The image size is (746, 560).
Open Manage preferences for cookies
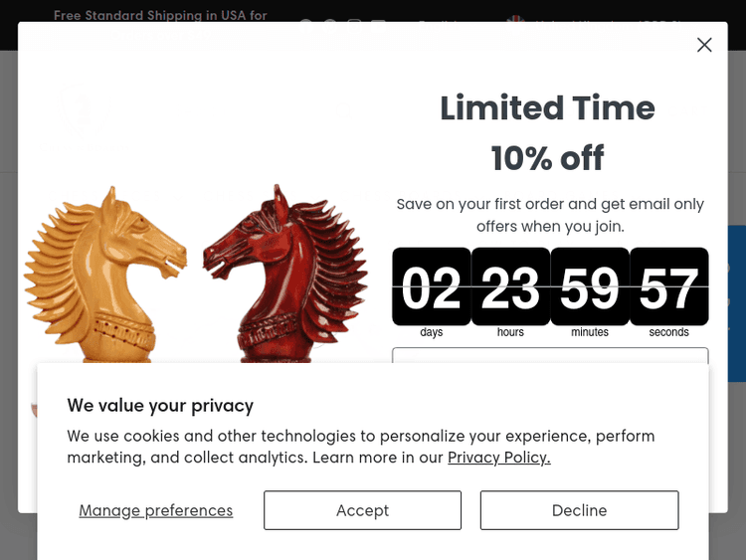156,510
